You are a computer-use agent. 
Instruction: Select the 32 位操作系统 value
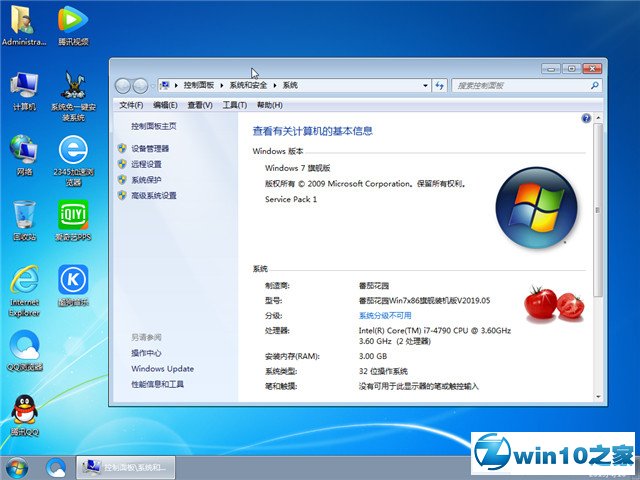(383, 371)
